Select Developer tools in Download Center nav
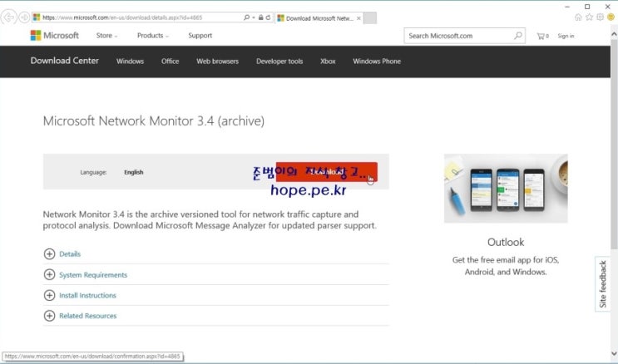 pos(279,61)
